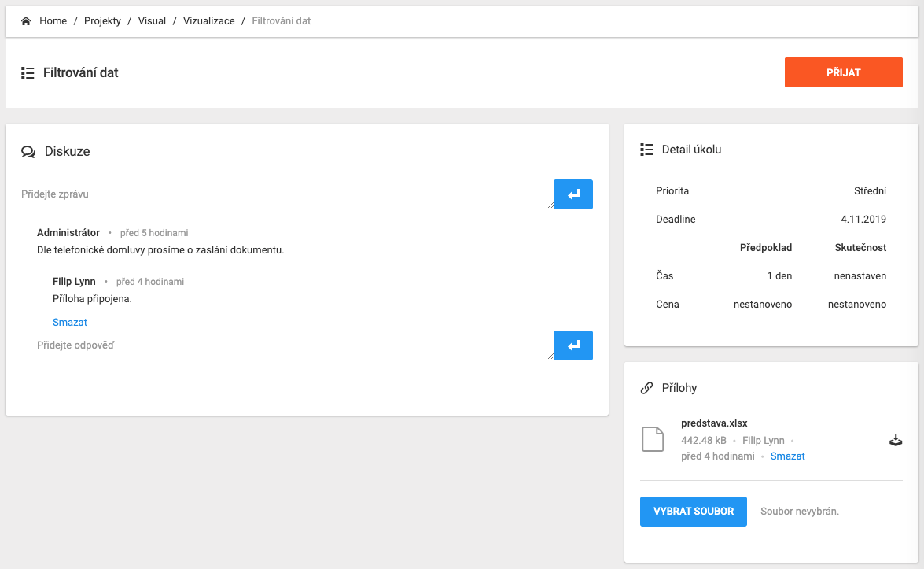
Task: Click the Detail úkolu list icon
Action: (x=647, y=150)
